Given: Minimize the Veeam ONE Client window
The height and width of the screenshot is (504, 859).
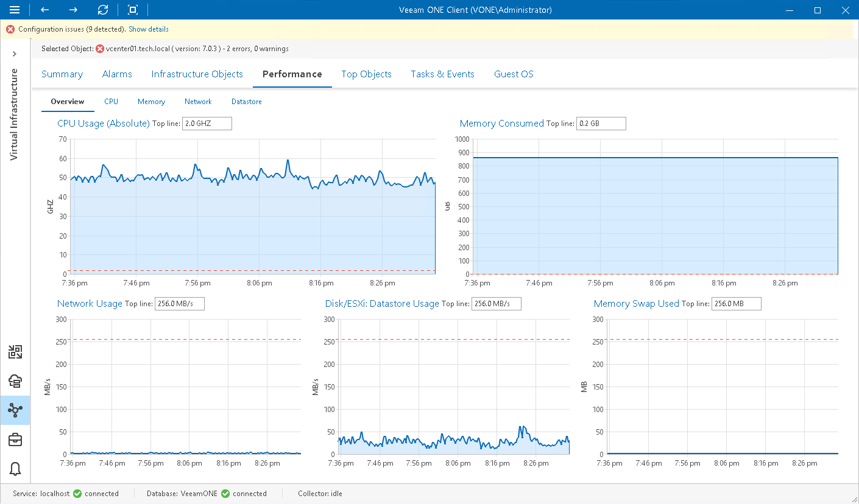Looking at the screenshot, I should pyautogui.click(x=790, y=10).
